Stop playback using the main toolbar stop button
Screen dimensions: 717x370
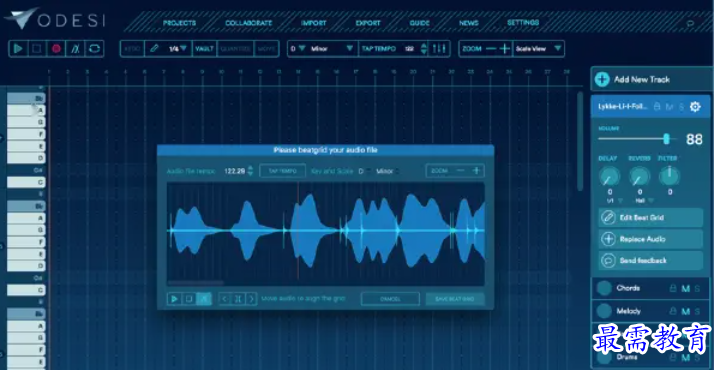pos(37,48)
